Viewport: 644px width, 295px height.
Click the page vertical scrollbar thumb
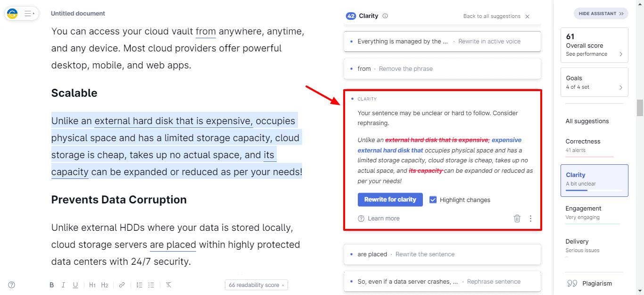click(x=640, y=108)
